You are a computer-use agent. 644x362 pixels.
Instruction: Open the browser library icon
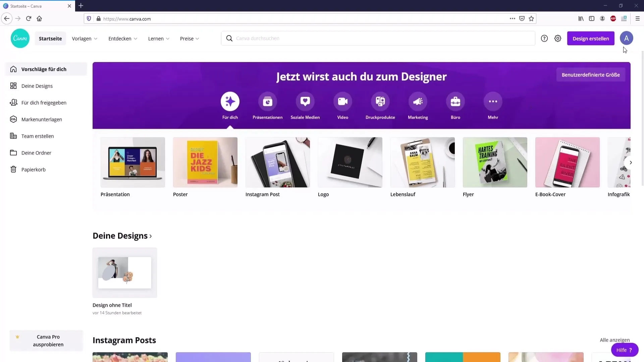[581, 19]
